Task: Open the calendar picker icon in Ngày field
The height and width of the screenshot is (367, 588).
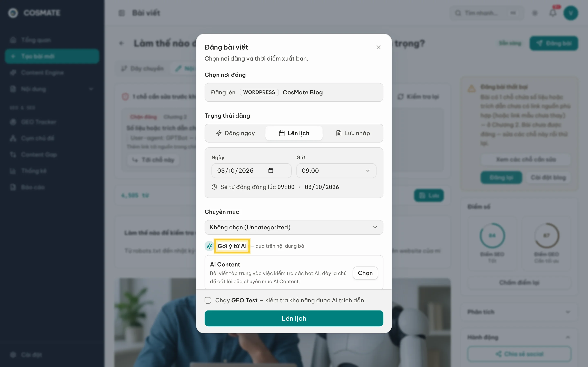Action: [271, 170]
